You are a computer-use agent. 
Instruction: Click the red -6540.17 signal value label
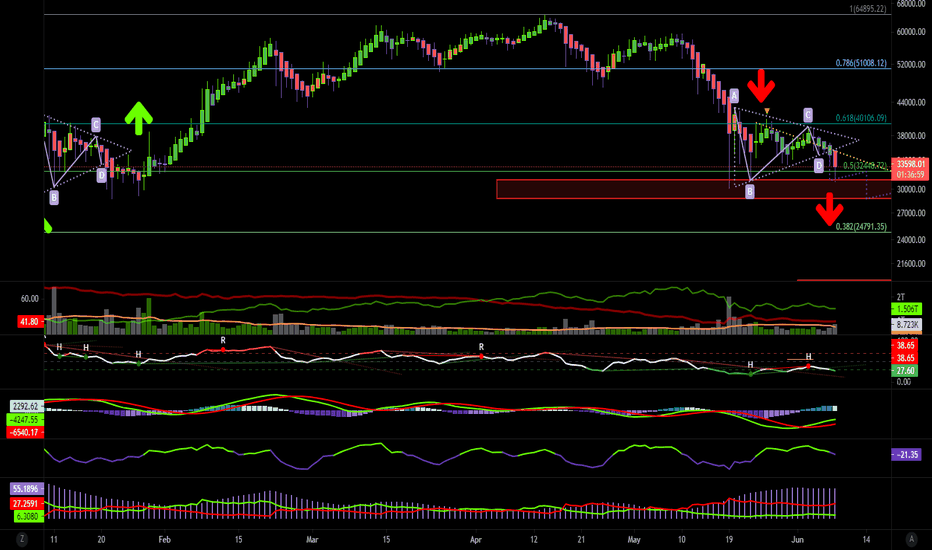click(25, 432)
